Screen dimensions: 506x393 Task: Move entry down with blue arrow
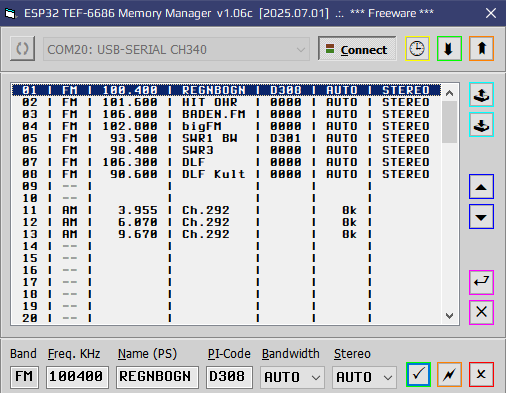pyautogui.click(x=481, y=217)
